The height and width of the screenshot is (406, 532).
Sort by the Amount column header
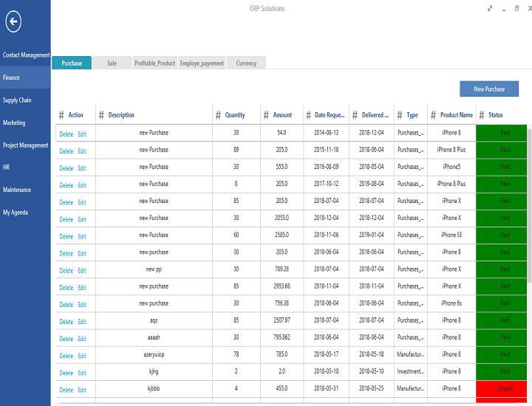282,115
